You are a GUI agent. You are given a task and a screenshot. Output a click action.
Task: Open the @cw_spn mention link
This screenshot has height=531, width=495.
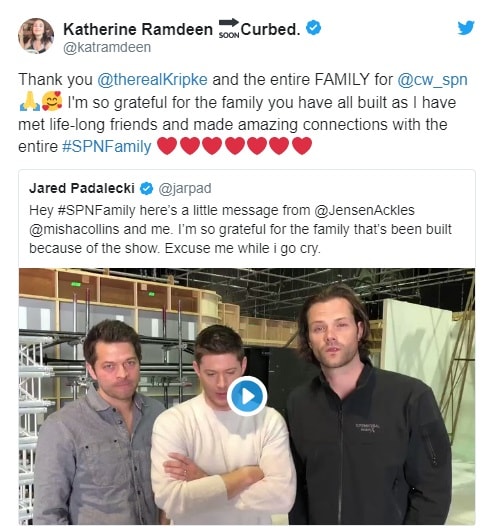coord(432,80)
